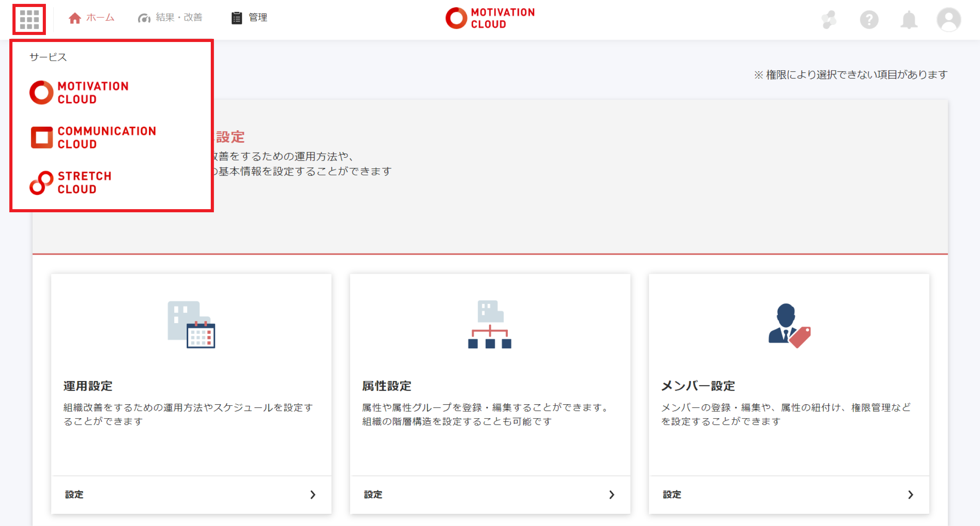Click the 設定 link under 属性設定

[373, 495]
